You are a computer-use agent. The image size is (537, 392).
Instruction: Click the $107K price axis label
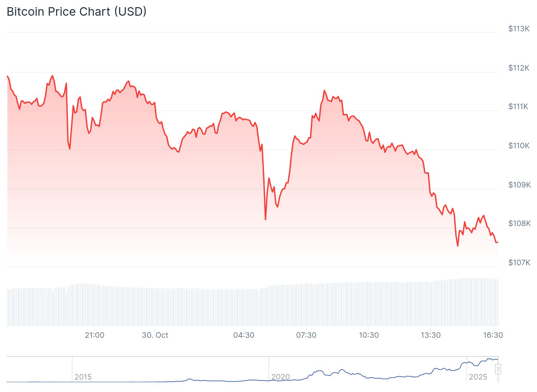tap(519, 263)
